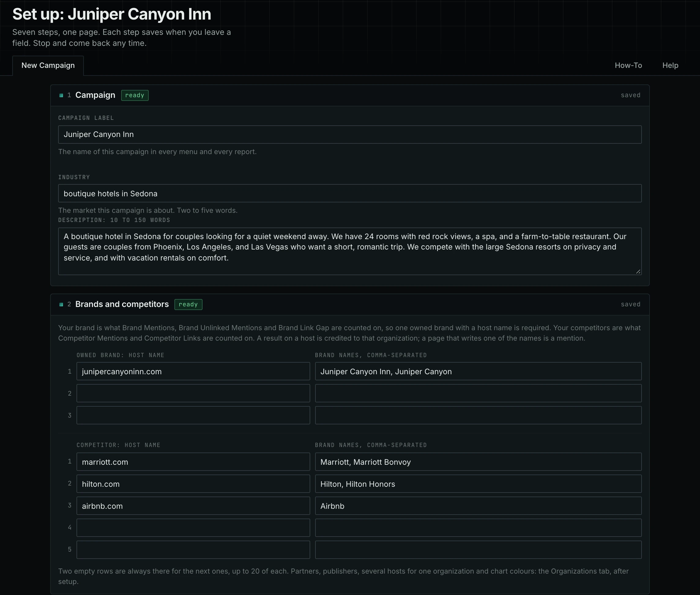Image resolution: width=700 pixels, height=595 pixels.
Task: Click the empty competitor host row 4
Action: 193,527
